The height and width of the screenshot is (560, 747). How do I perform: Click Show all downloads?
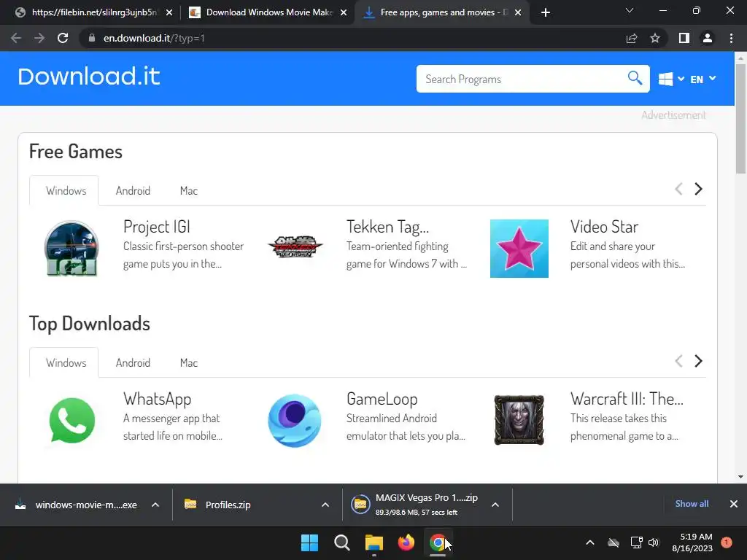tap(692, 504)
